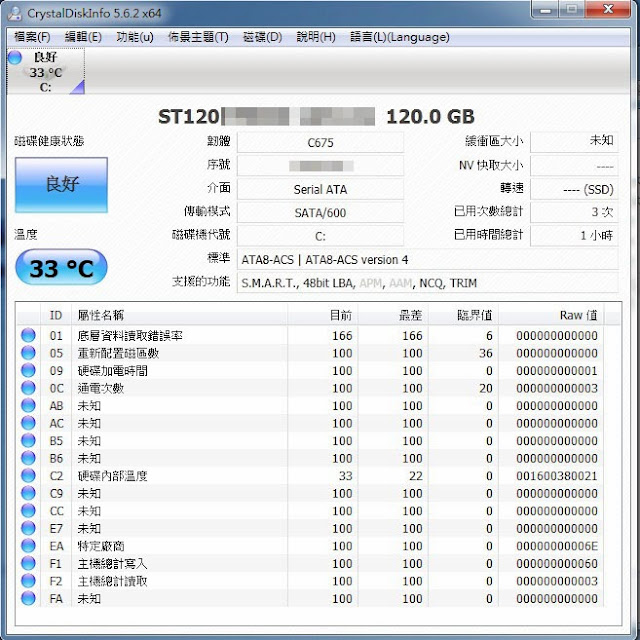
Task: Click status orb for attribute CC
Action: pos(28,511)
